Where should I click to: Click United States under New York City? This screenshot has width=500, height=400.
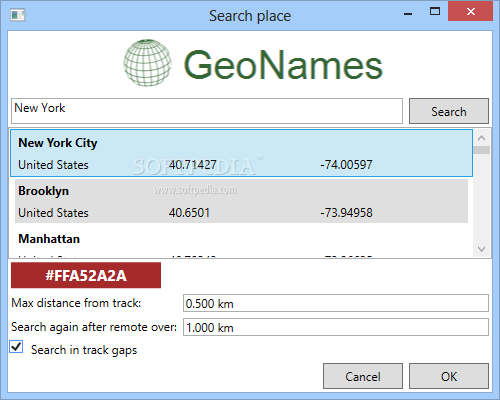(x=53, y=165)
